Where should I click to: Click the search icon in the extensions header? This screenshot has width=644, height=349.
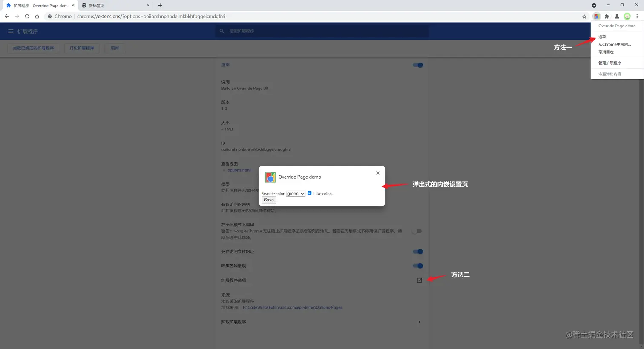click(222, 31)
